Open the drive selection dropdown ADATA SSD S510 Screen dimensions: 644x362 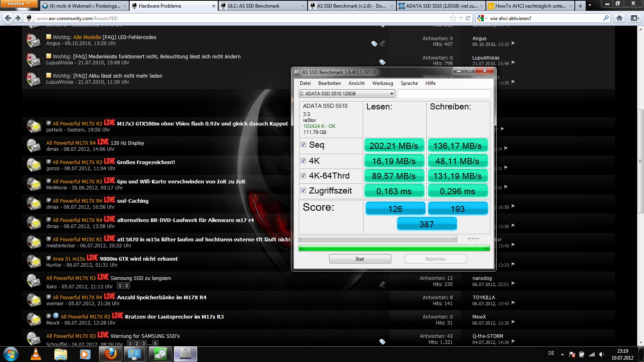pyautogui.click(x=347, y=94)
